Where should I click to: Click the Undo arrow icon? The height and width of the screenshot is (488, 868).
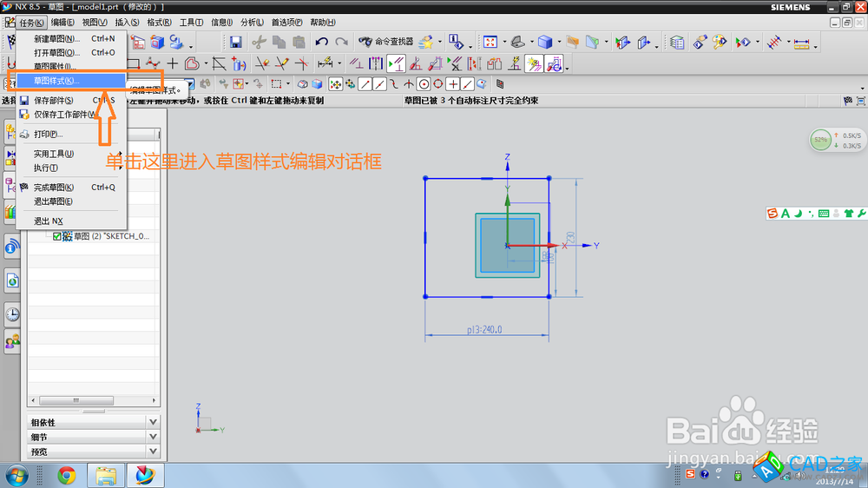tap(322, 42)
